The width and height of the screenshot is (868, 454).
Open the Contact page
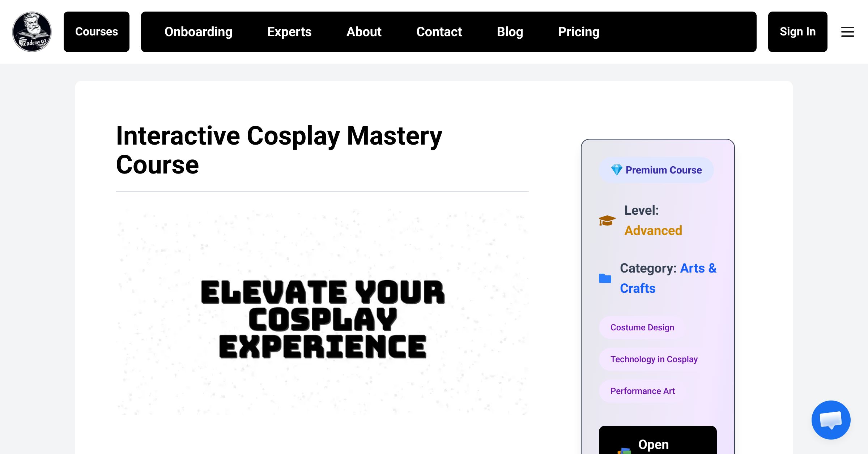pos(439,32)
